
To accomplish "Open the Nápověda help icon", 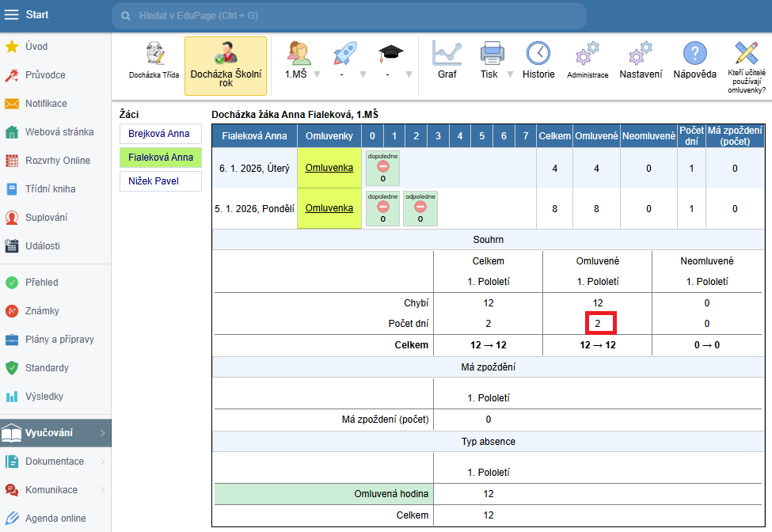I will coord(694,55).
